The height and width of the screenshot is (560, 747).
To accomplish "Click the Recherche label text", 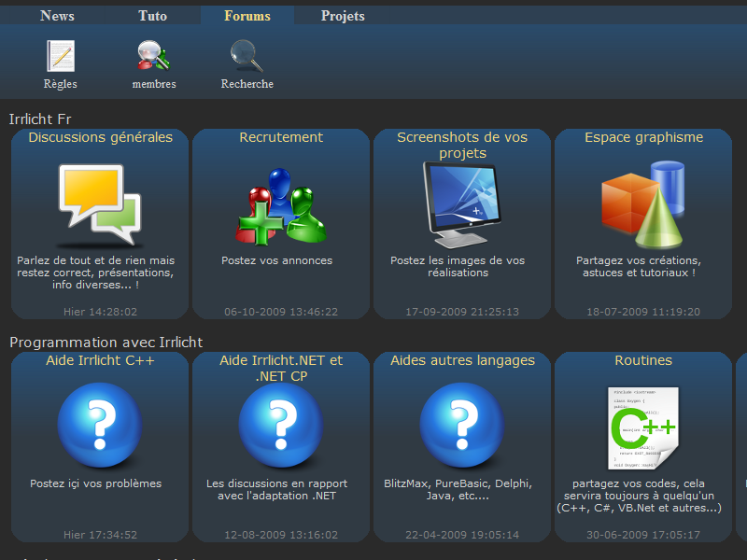I will [247, 84].
